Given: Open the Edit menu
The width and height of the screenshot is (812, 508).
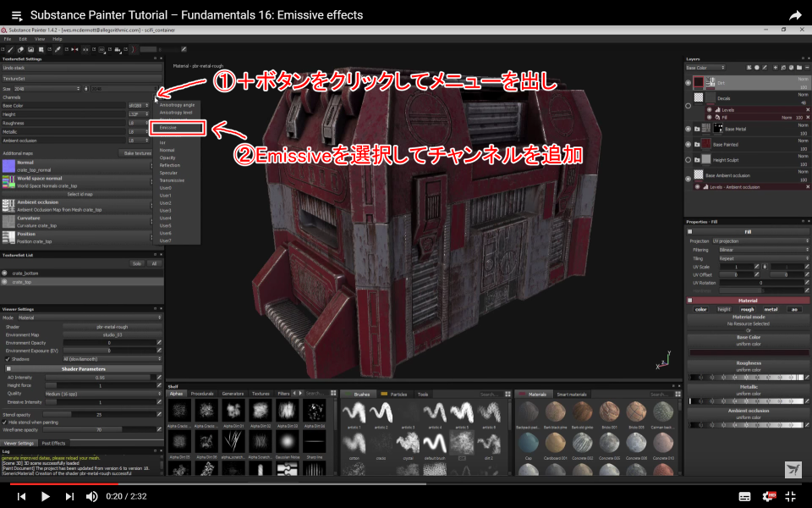Looking at the screenshot, I should tap(23, 39).
